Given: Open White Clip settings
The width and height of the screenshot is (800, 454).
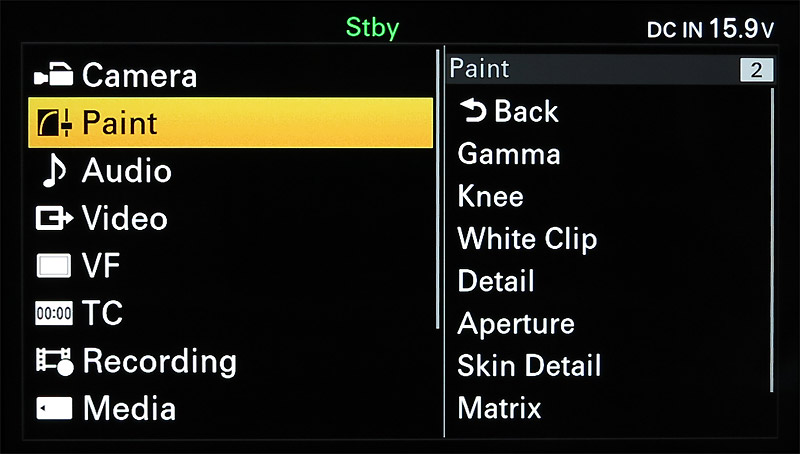Looking at the screenshot, I should pyautogui.click(x=527, y=239).
